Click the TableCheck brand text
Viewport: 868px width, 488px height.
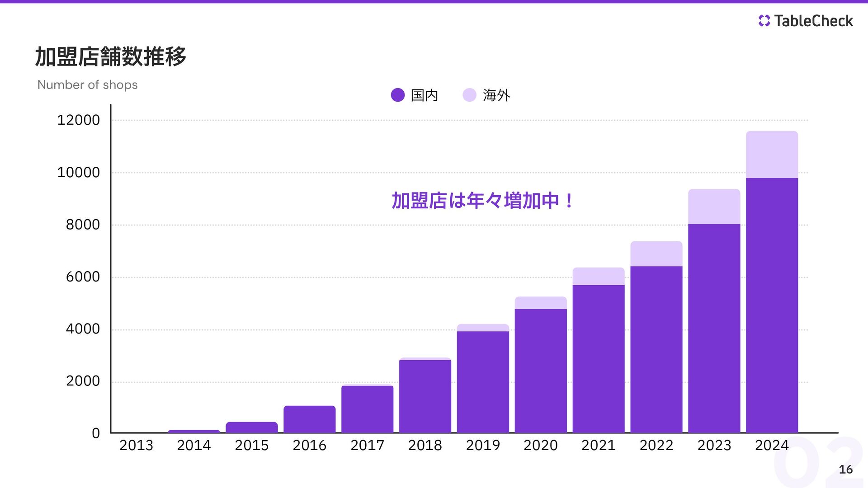click(813, 21)
